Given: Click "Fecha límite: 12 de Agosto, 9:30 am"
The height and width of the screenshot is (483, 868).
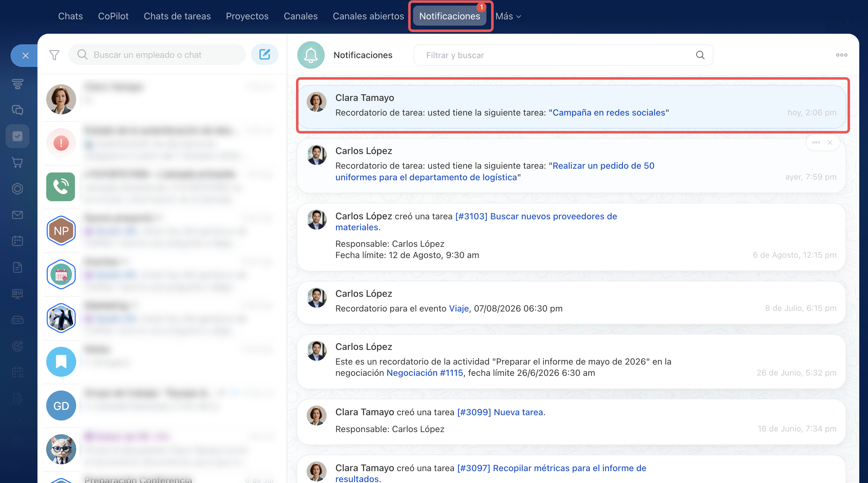Looking at the screenshot, I should point(407,255).
